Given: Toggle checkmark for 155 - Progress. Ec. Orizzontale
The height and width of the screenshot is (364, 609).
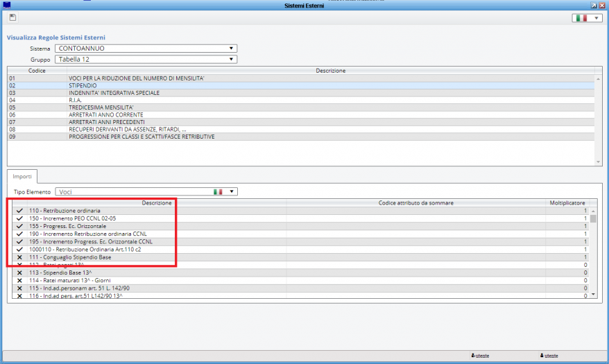Looking at the screenshot, I should click(x=19, y=226).
